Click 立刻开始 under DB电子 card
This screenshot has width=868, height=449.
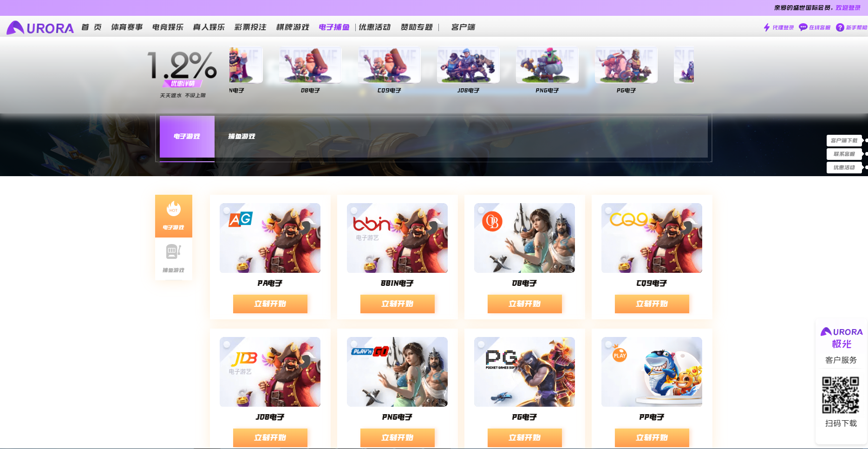coord(525,304)
